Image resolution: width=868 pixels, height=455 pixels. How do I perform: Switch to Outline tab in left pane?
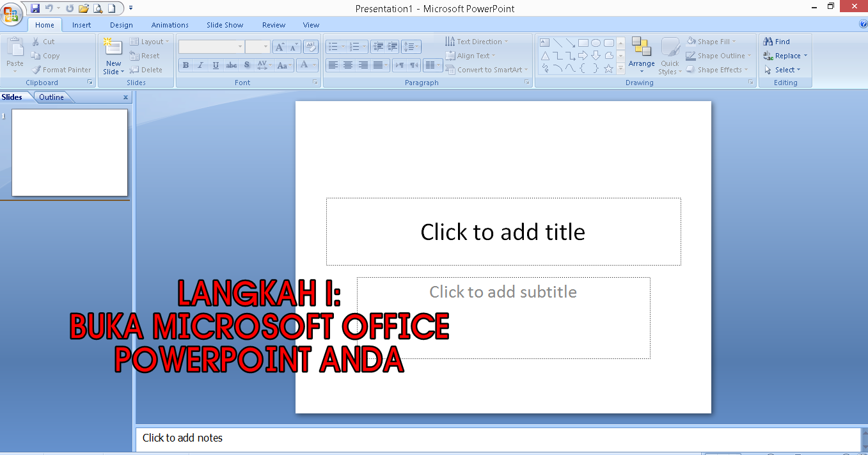pyautogui.click(x=51, y=97)
